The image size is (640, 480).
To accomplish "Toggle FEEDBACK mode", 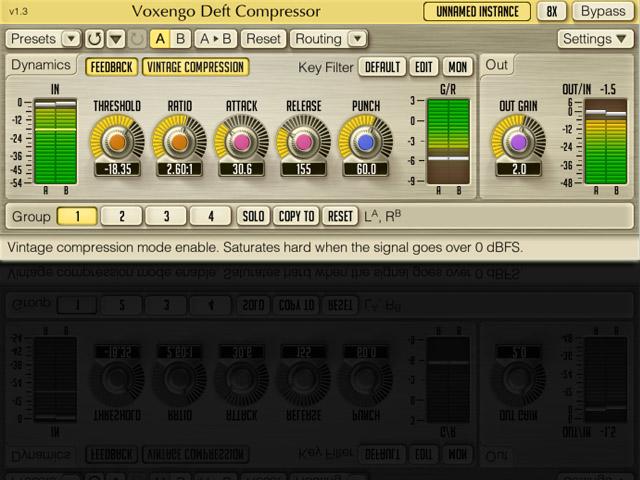I will point(111,67).
